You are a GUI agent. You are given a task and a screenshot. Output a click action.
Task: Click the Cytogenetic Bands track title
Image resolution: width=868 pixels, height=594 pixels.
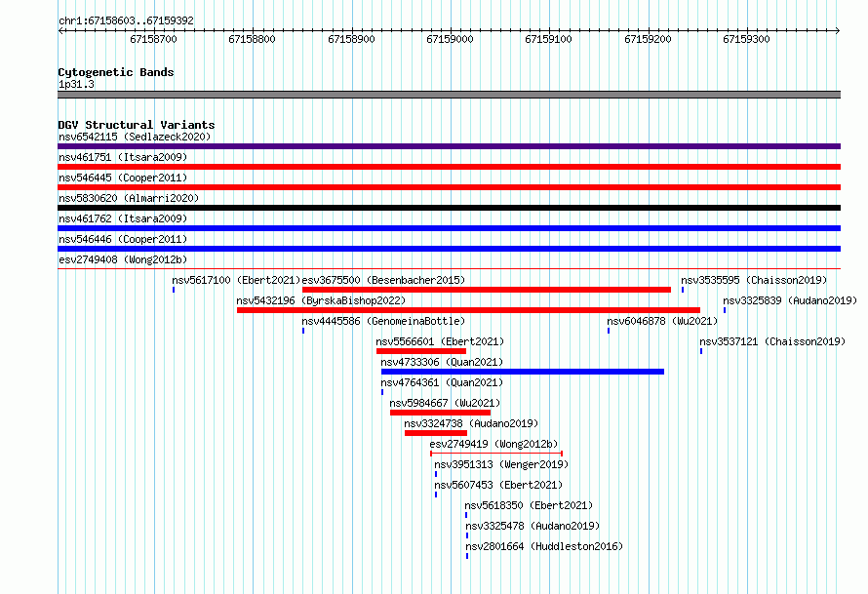[116, 72]
